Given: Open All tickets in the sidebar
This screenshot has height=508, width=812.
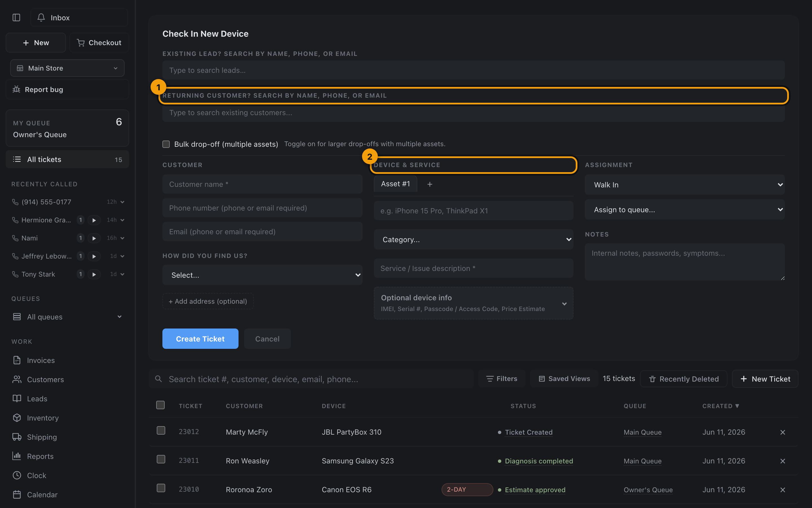Looking at the screenshot, I should pos(67,159).
